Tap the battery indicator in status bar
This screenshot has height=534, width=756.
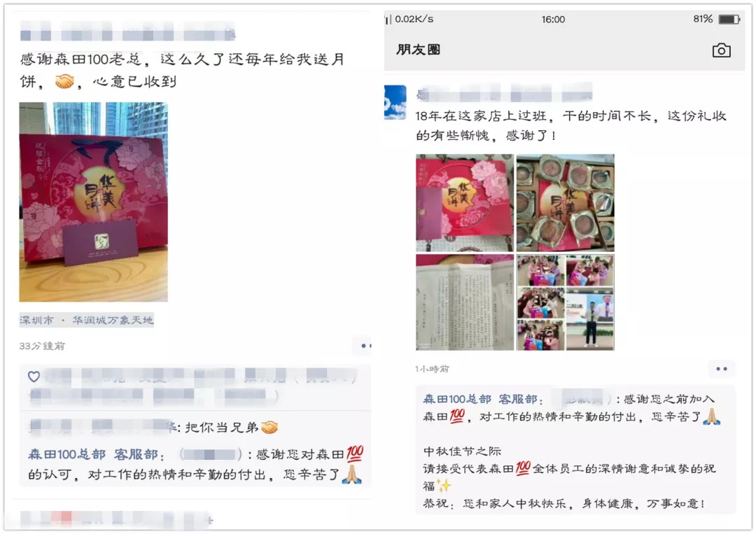pyautogui.click(x=729, y=20)
